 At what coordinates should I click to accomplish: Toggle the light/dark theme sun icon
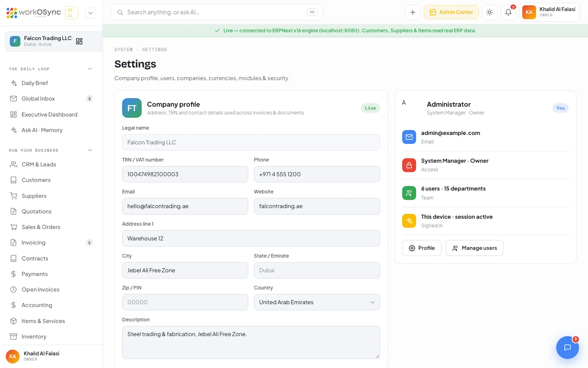(490, 12)
